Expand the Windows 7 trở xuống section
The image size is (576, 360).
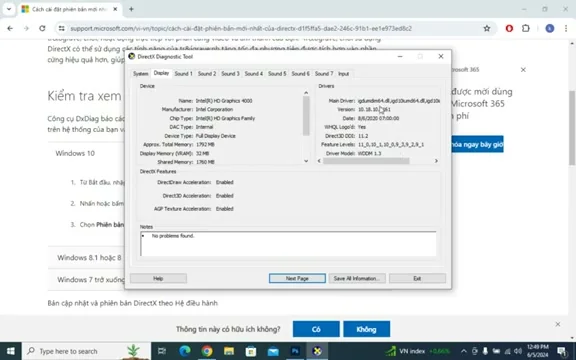[x=91, y=280]
